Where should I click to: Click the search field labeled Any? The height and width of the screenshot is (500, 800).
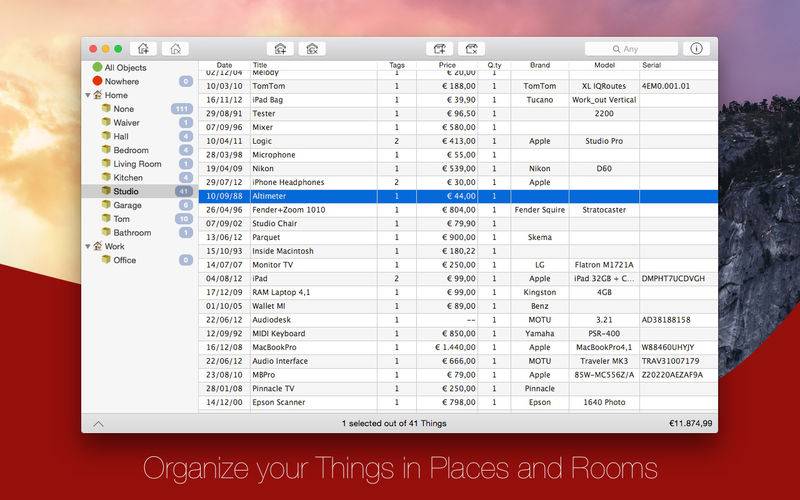[x=630, y=48]
